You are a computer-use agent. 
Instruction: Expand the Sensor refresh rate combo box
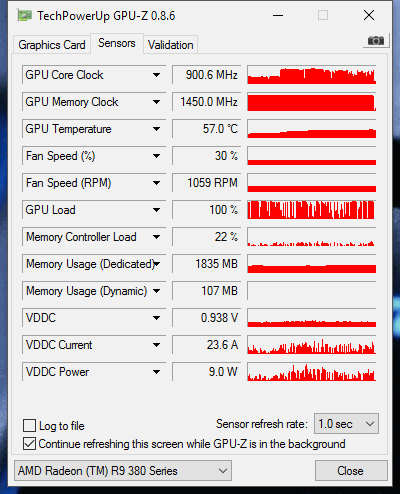pos(346,424)
